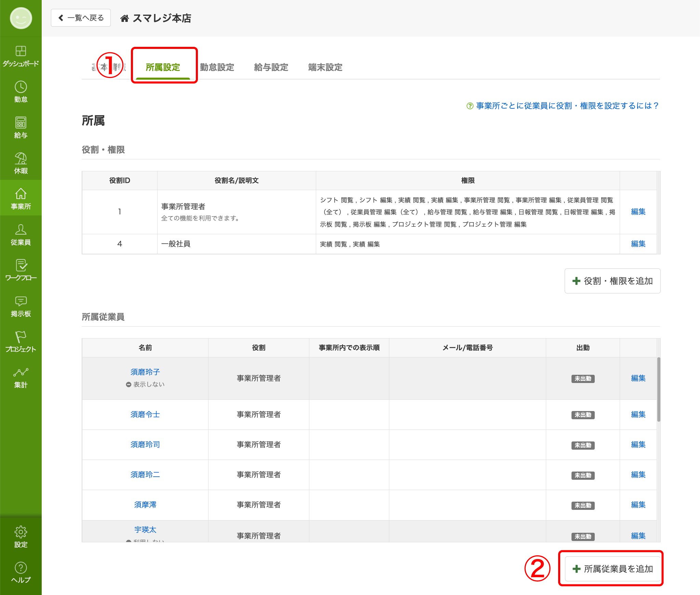Edit the 須磨玲二 employee row
Screen dimensions: 700x595
point(638,475)
